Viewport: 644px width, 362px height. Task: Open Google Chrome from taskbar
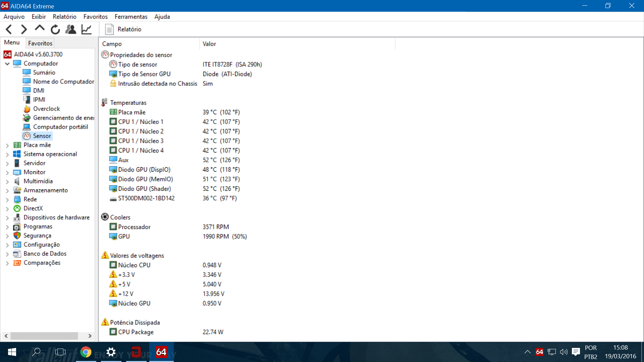pyautogui.click(x=86, y=352)
